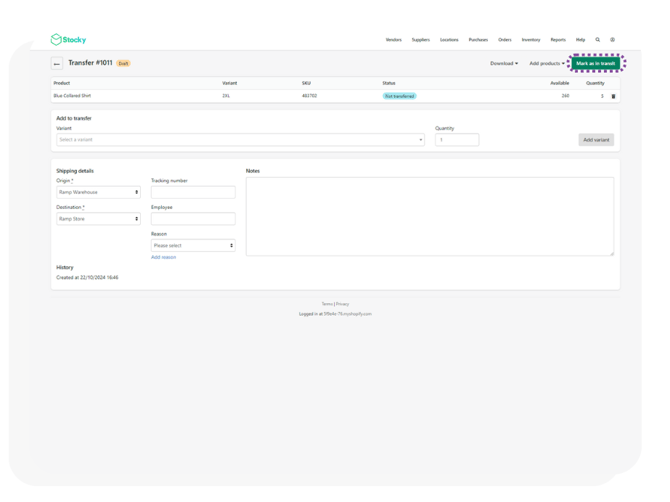This screenshot has width=670, height=502.
Task: Focus the Tracking number field
Action: coord(193,192)
